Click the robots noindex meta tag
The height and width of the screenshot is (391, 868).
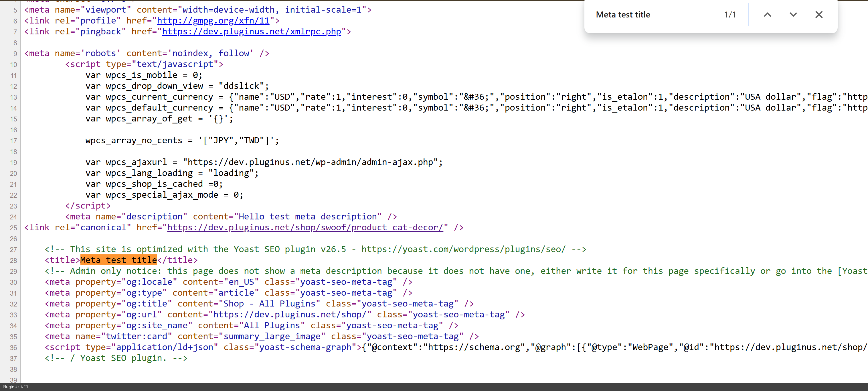click(146, 53)
